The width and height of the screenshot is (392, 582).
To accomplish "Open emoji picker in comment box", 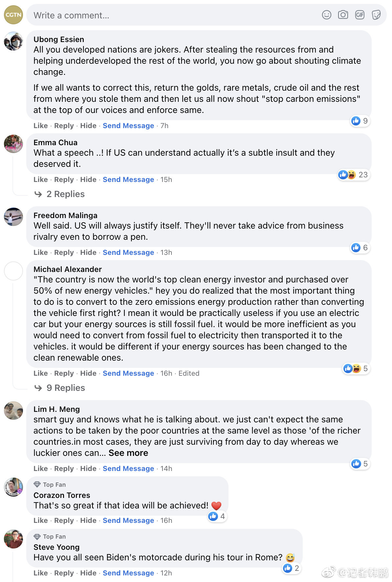I will pos(326,15).
